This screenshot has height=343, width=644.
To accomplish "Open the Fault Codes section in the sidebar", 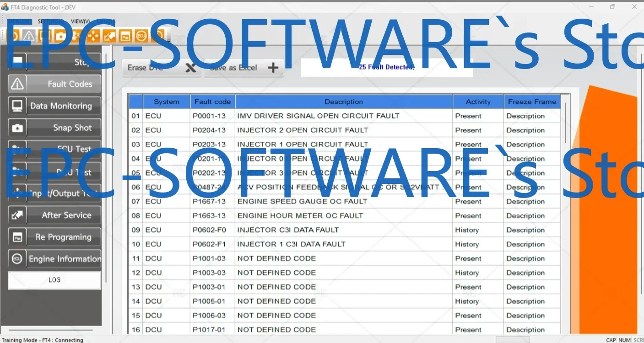I will [54, 84].
